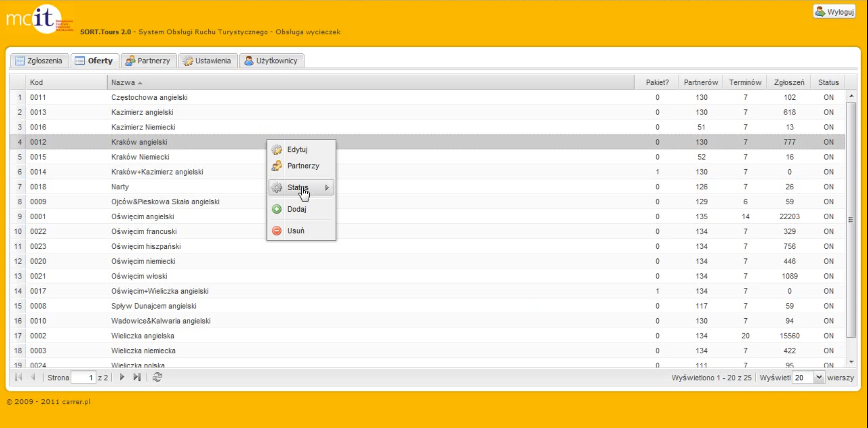The image size is (868, 428).
Task: Jump to last page icon
Action: pyautogui.click(x=137, y=377)
